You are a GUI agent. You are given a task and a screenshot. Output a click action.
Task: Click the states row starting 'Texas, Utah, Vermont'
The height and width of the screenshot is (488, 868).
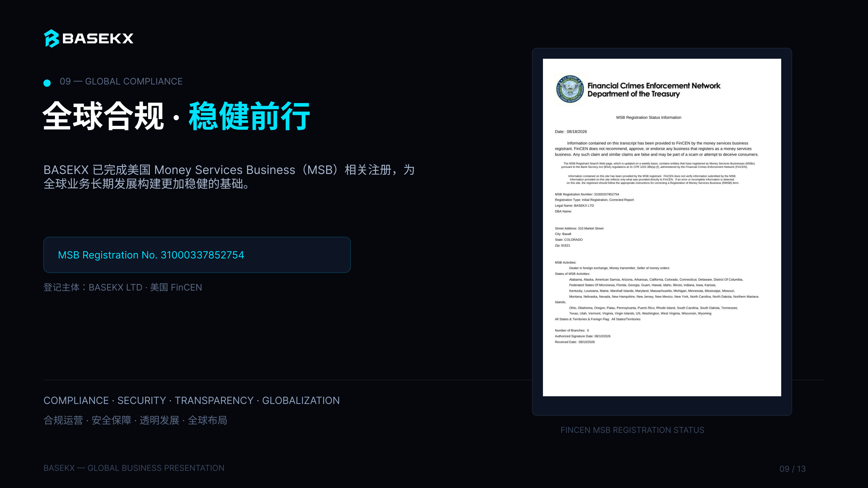click(640, 314)
